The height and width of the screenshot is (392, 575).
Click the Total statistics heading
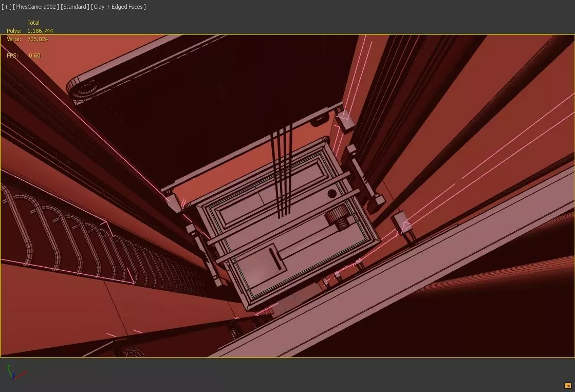click(x=33, y=23)
